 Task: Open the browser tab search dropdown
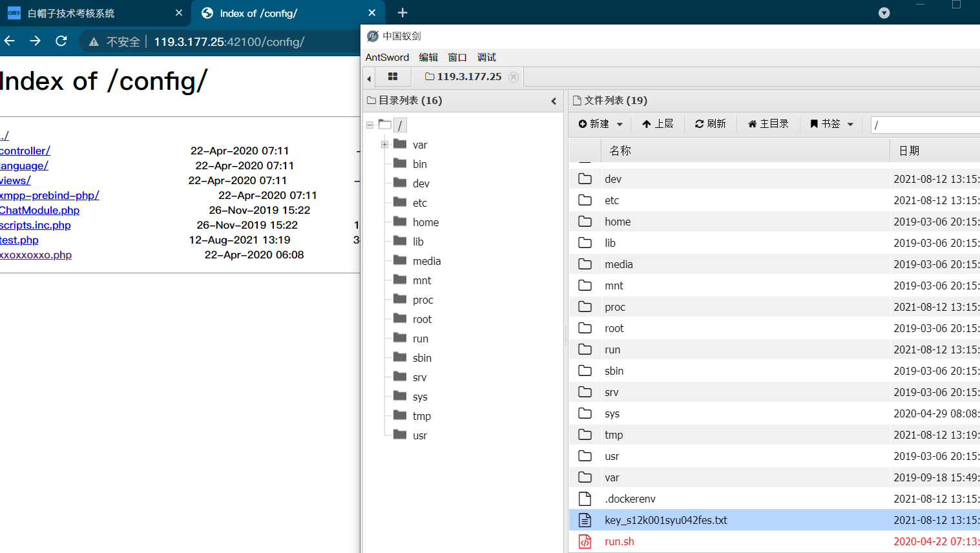pyautogui.click(x=884, y=13)
